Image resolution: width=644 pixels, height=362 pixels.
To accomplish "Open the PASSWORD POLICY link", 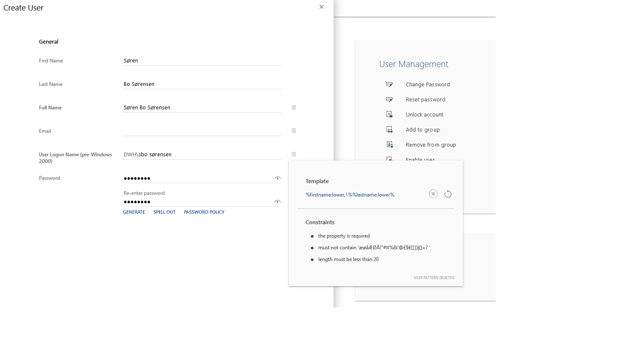I will pyautogui.click(x=204, y=212).
